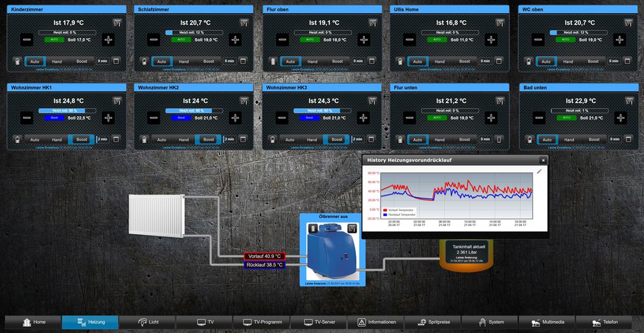Viewport: 644px width, 333px height.
Task: Select Hand mode for Wohnzimmer HK3
Action: pyautogui.click(x=312, y=139)
